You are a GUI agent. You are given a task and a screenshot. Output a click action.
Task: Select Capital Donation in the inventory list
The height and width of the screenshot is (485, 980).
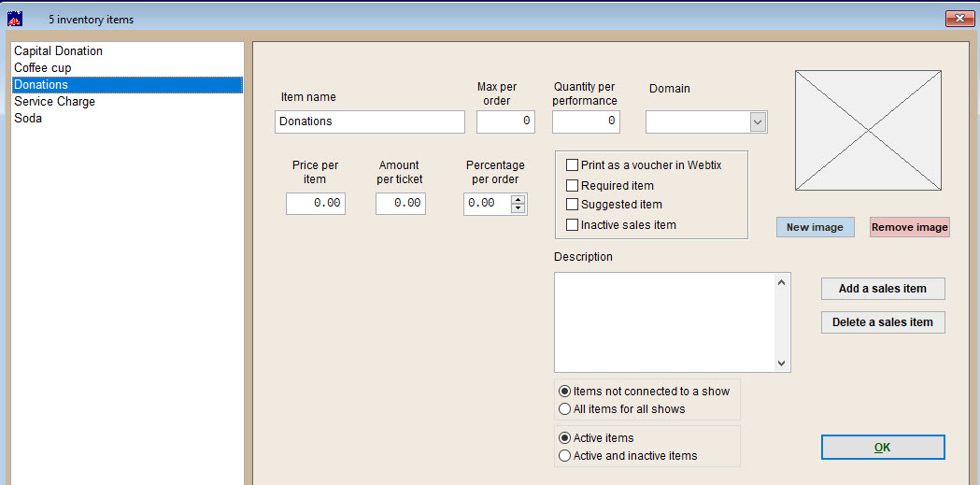click(x=58, y=51)
